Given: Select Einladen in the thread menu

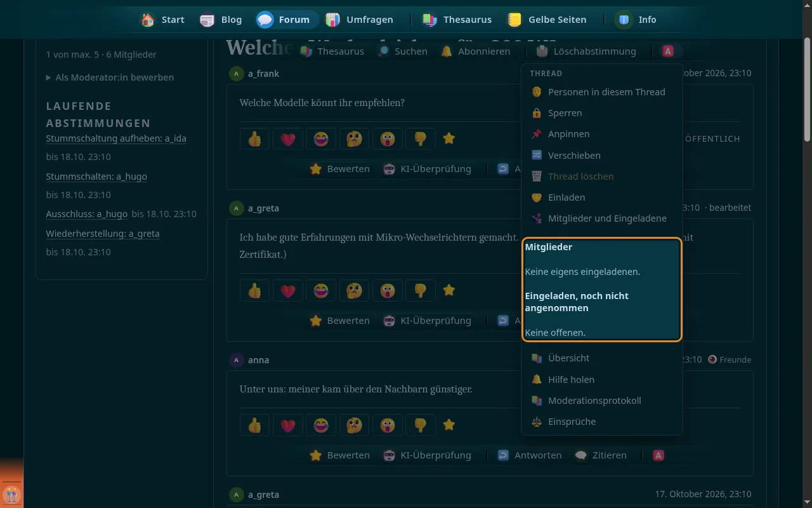Looking at the screenshot, I should (x=601, y=197).
